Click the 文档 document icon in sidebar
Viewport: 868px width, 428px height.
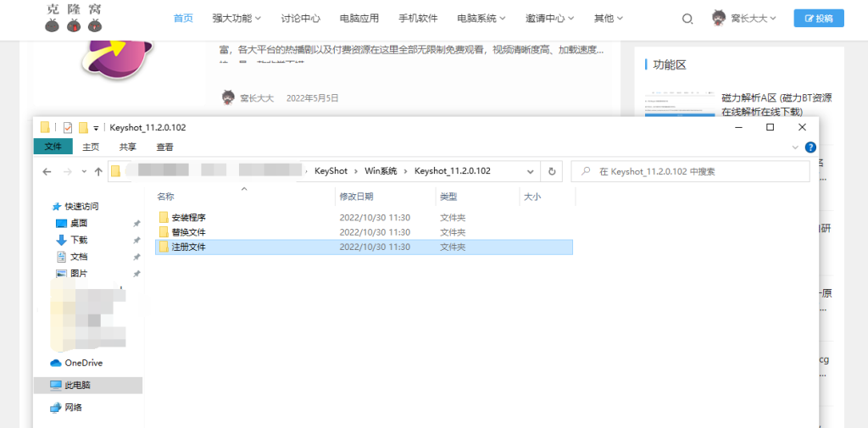tap(61, 257)
